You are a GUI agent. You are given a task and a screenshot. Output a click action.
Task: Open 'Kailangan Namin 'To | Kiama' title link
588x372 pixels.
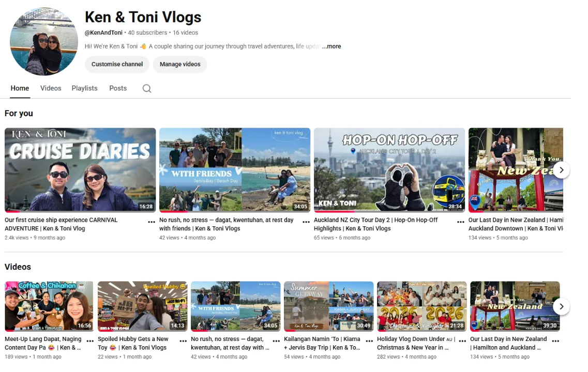click(x=322, y=343)
